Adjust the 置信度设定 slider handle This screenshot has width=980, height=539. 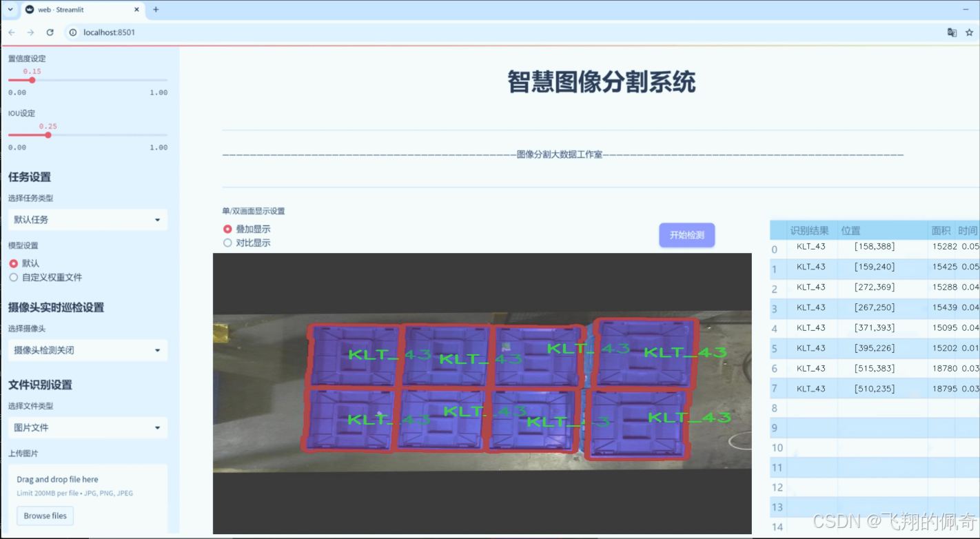[x=32, y=80]
